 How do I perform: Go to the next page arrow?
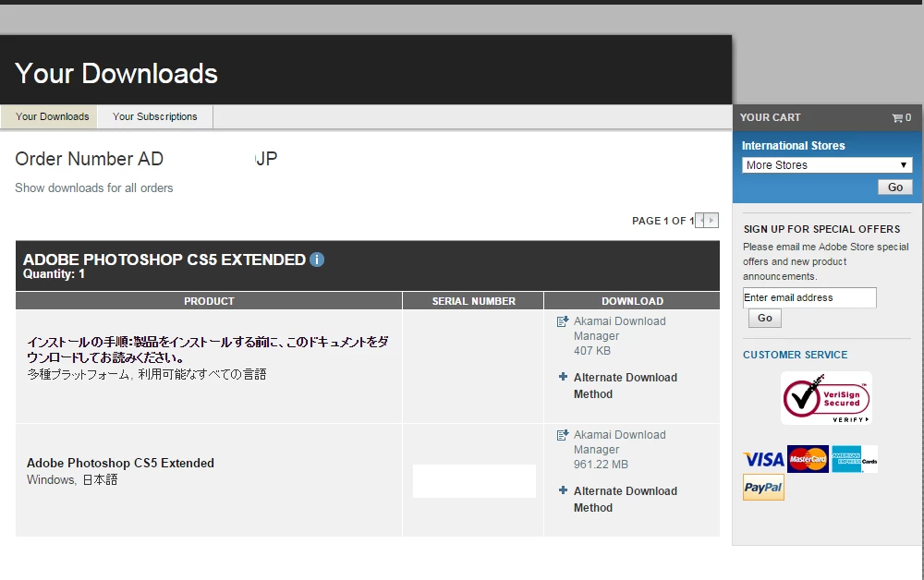[711, 220]
